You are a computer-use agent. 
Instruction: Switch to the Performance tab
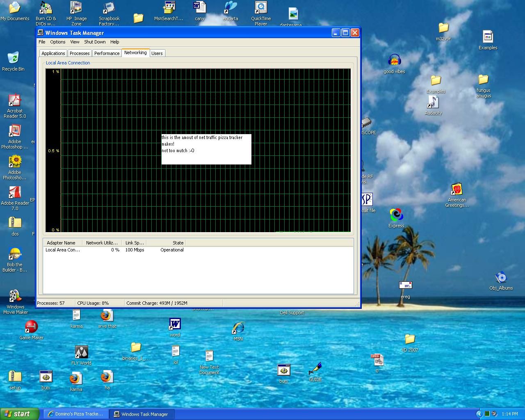[107, 53]
